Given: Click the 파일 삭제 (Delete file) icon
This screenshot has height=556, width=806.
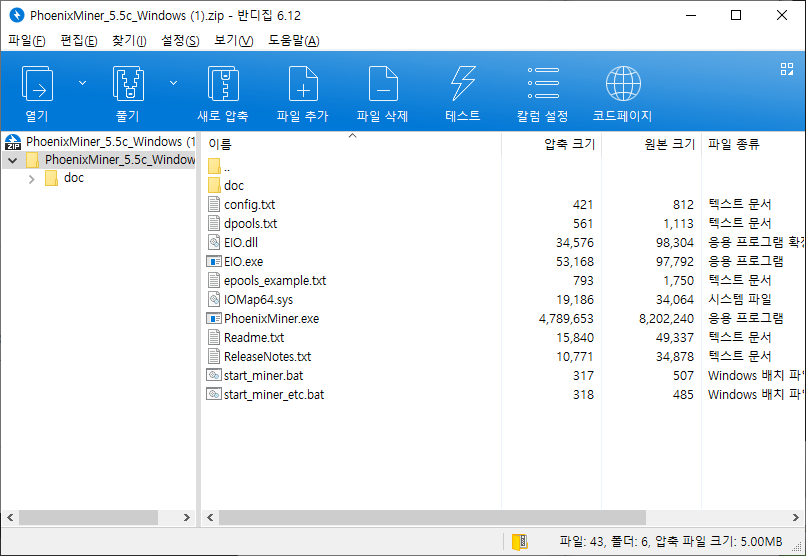Looking at the screenshot, I should 383,84.
